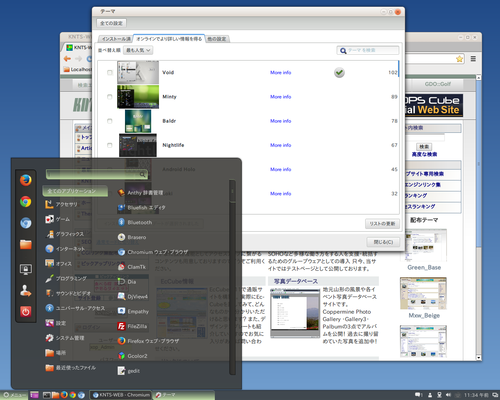Open the file manager folder icon in favorites
This screenshot has height=400, width=500.
tap(26, 244)
